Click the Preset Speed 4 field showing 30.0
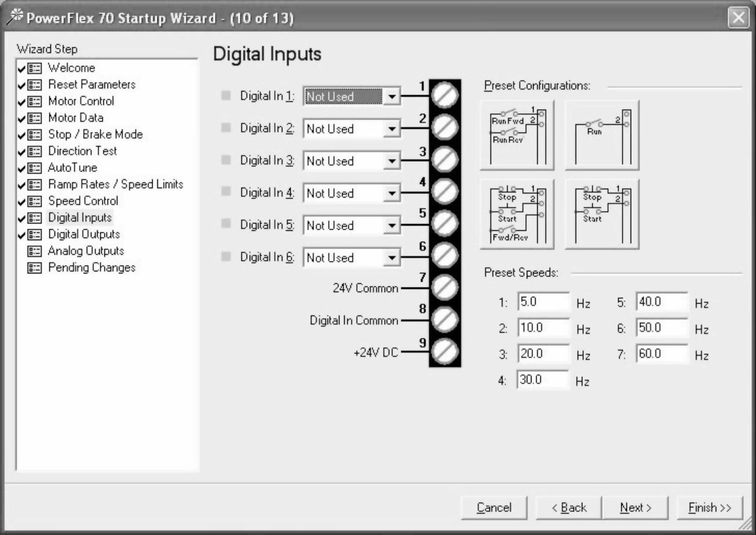756x535 pixels. [542, 380]
